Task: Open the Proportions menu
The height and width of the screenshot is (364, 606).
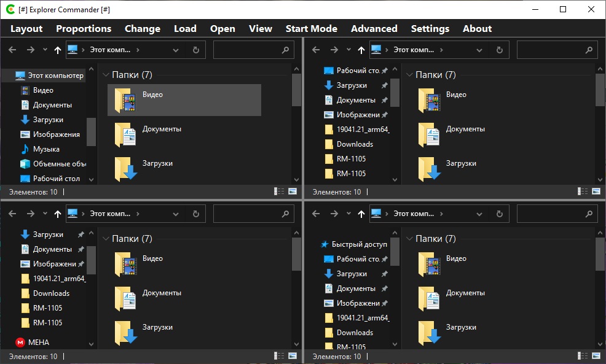Action: click(x=84, y=28)
